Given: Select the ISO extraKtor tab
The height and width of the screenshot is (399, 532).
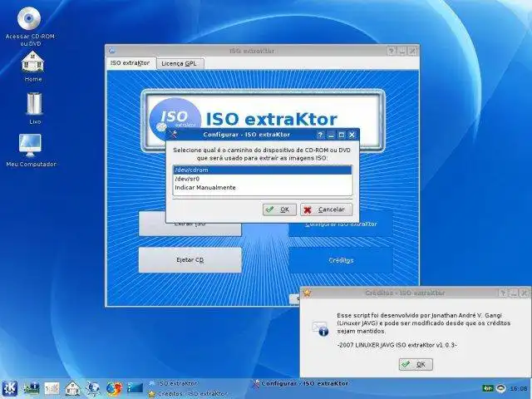Looking at the screenshot, I should tap(131, 63).
